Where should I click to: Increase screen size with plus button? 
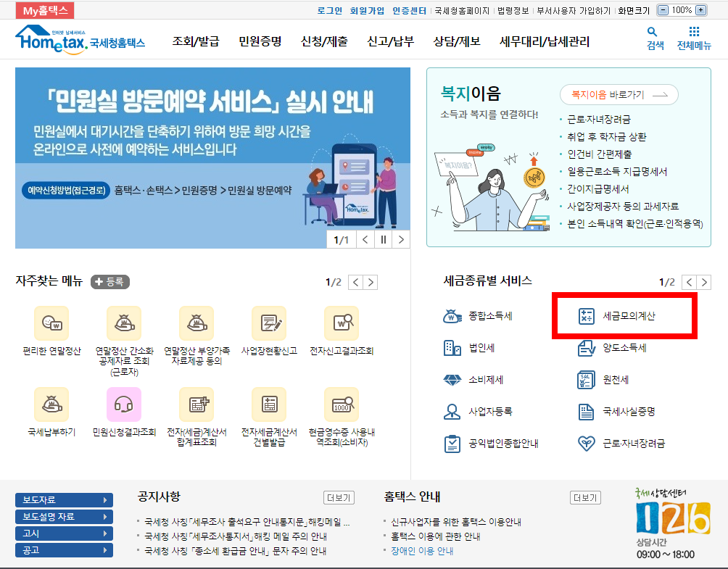tap(700, 10)
